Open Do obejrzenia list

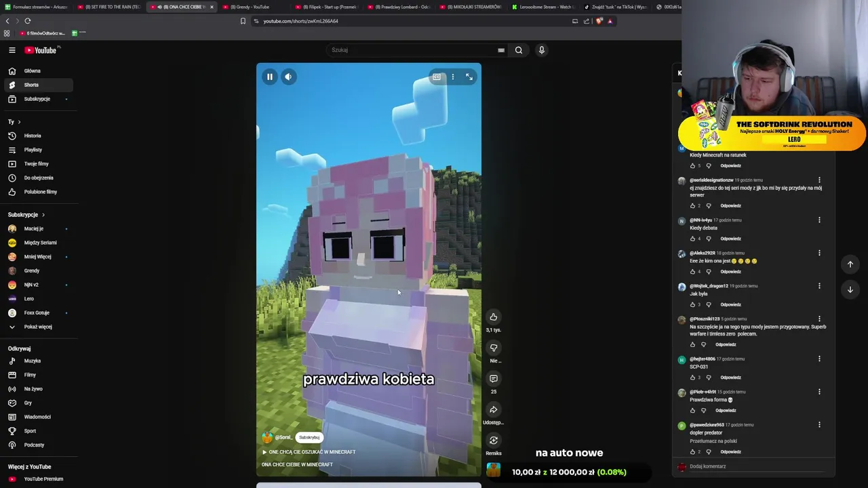(x=37, y=178)
